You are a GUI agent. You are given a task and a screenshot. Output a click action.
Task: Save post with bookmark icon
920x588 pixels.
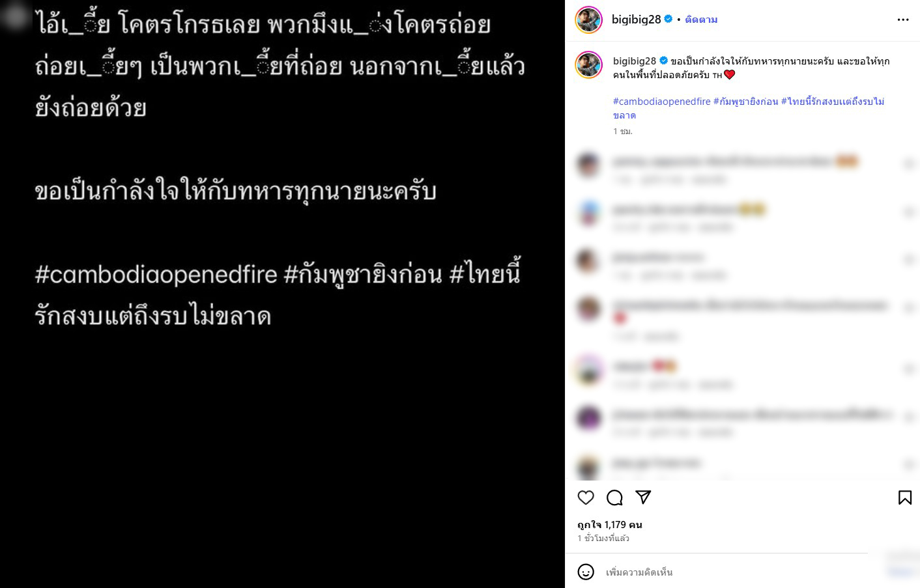tap(905, 497)
